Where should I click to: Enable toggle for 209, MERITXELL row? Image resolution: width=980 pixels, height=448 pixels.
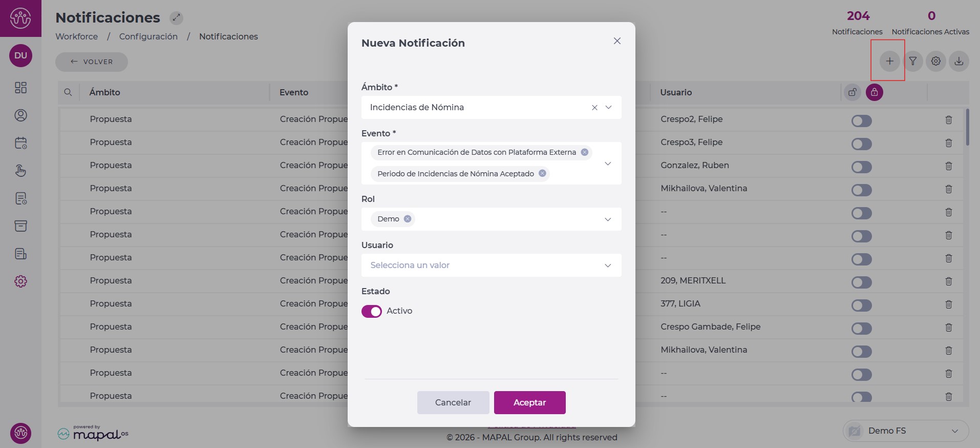coord(861,282)
